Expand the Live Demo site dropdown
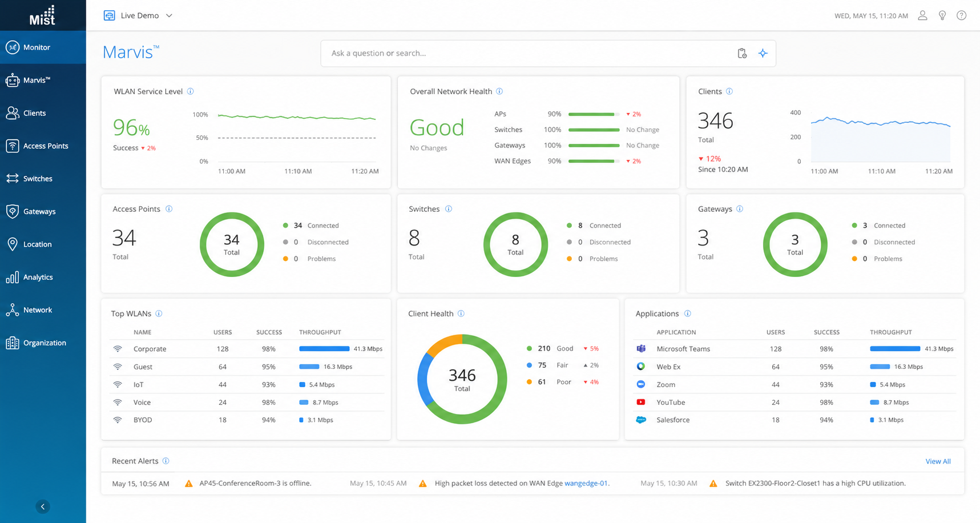 click(138, 15)
